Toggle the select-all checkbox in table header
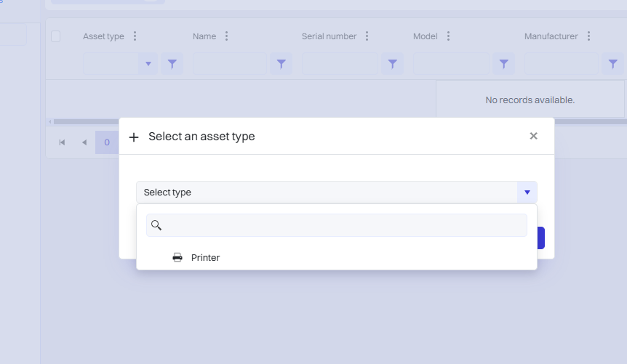Image resolution: width=627 pixels, height=364 pixels. (x=56, y=36)
